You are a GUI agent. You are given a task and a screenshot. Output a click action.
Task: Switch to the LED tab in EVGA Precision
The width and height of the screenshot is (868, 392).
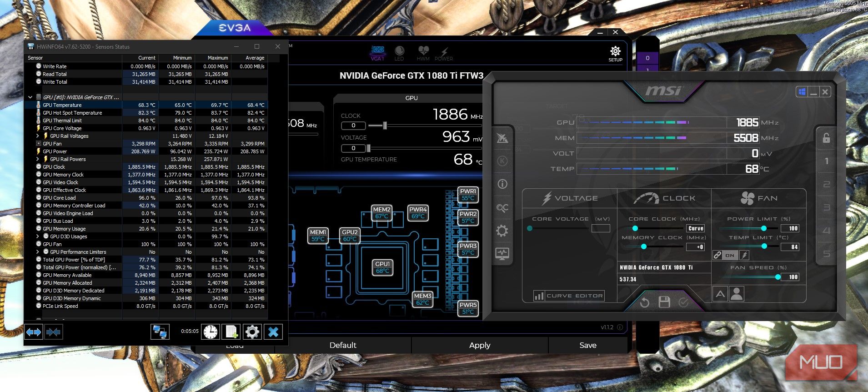point(399,53)
